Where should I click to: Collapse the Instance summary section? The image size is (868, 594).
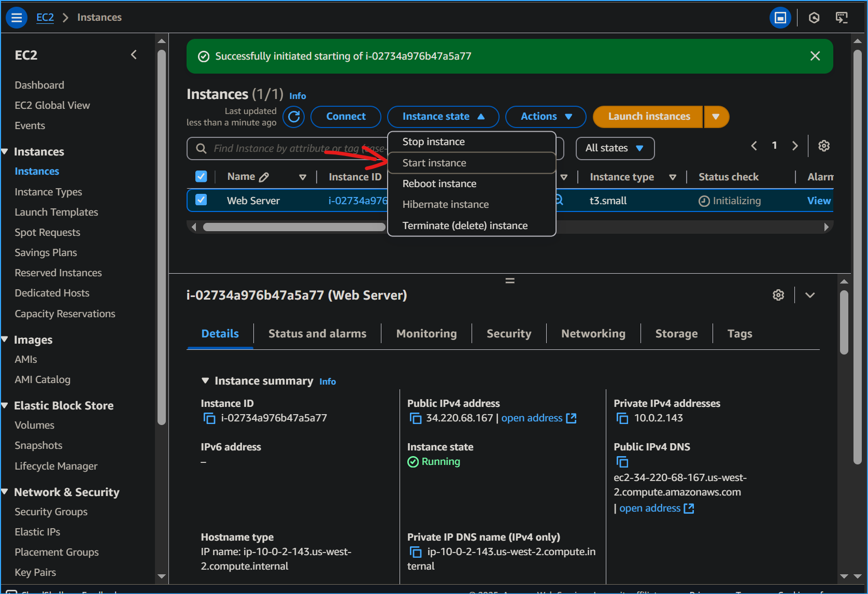point(205,381)
